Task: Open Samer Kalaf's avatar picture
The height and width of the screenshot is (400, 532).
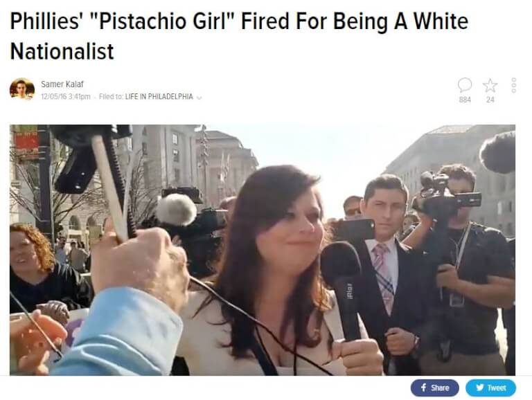Action: coord(22,89)
